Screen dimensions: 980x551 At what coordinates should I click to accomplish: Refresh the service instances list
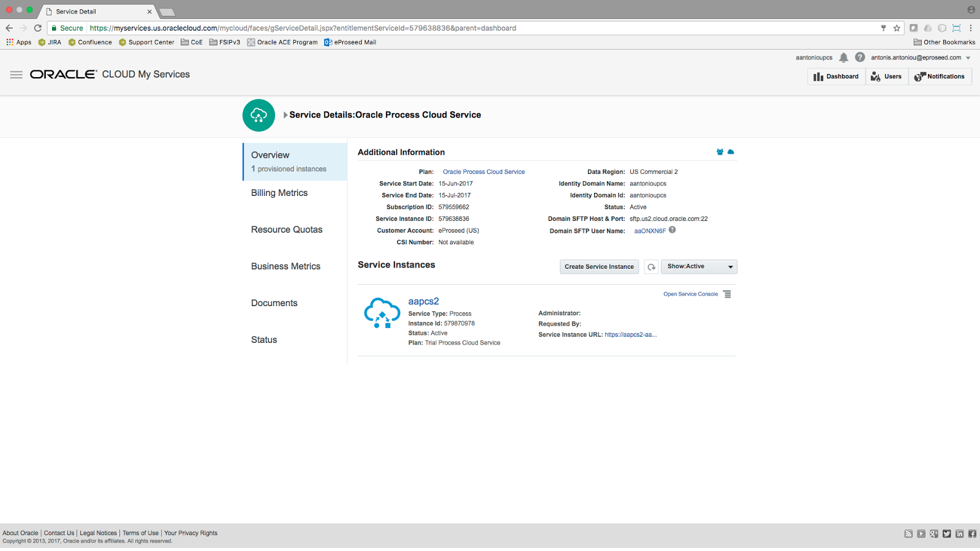(x=651, y=267)
